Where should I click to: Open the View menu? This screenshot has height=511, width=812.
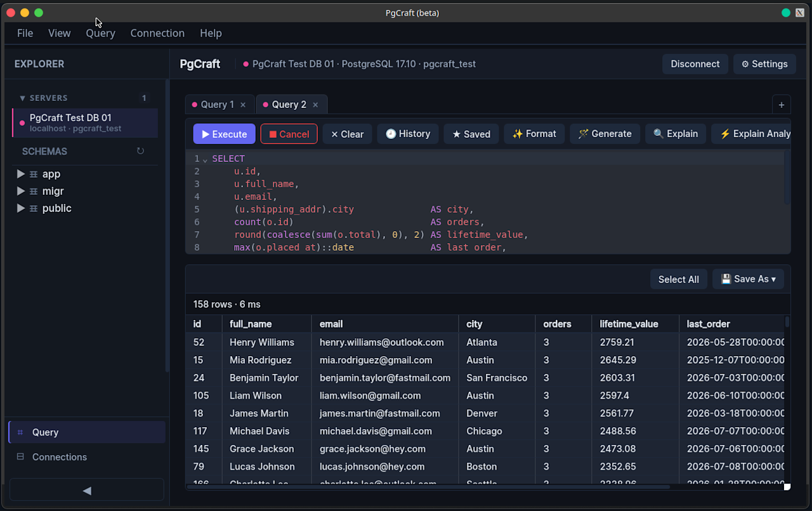[x=60, y=33]
